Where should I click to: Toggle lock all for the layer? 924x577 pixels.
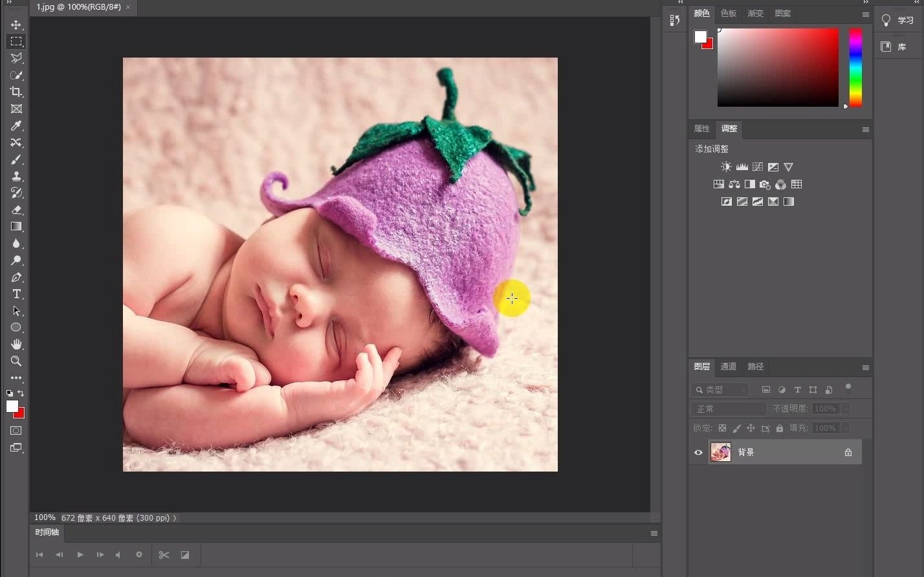[780, 428]
